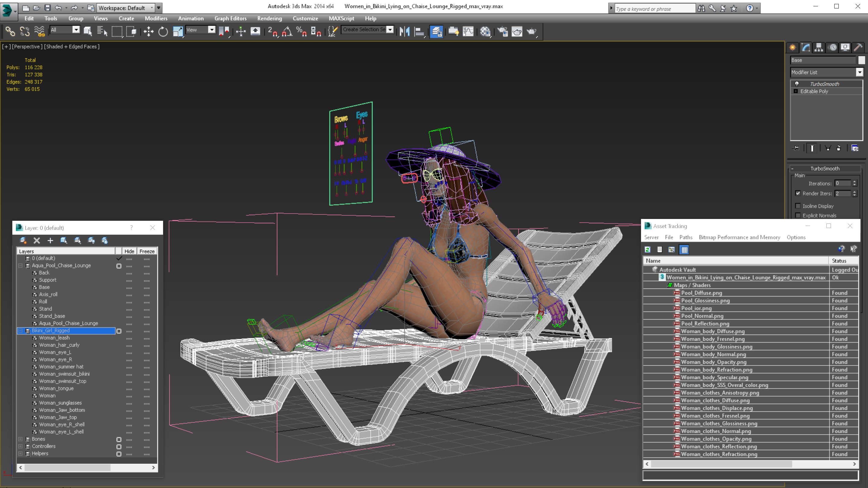Enable Explicit Normals checkbox
868x488 pixels.
[798, 215]
